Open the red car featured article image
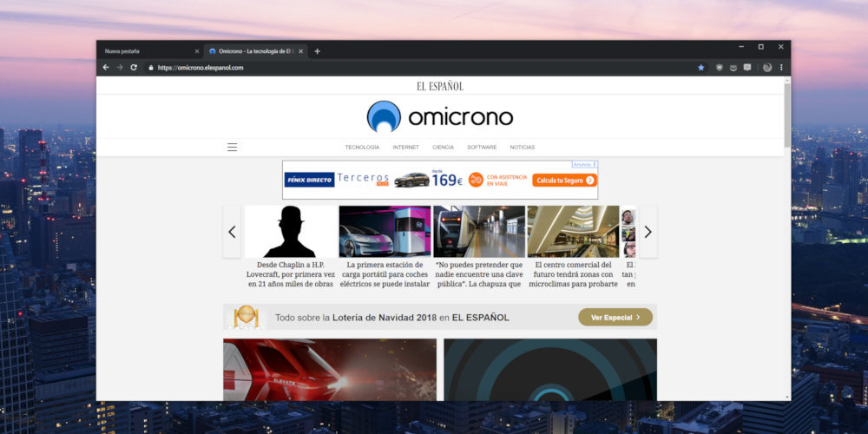The height and width of the screenshot is (434, 868). [x=329, y=370]
